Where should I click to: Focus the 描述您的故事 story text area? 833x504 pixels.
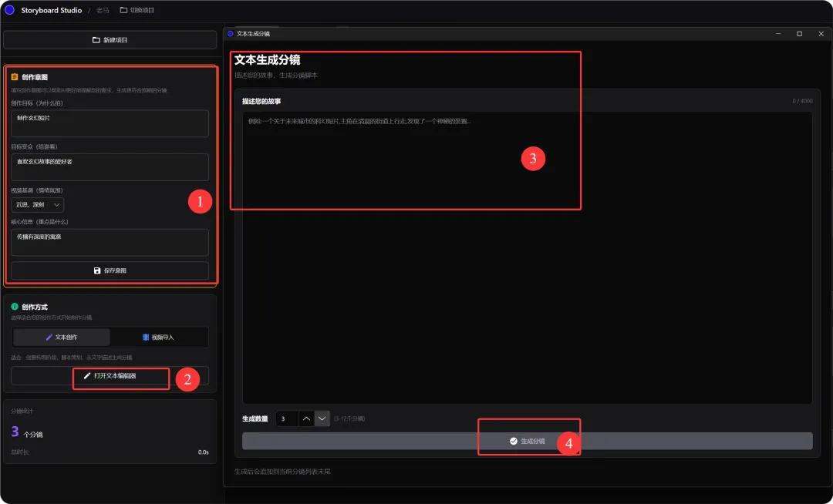[x=527, y=258]
